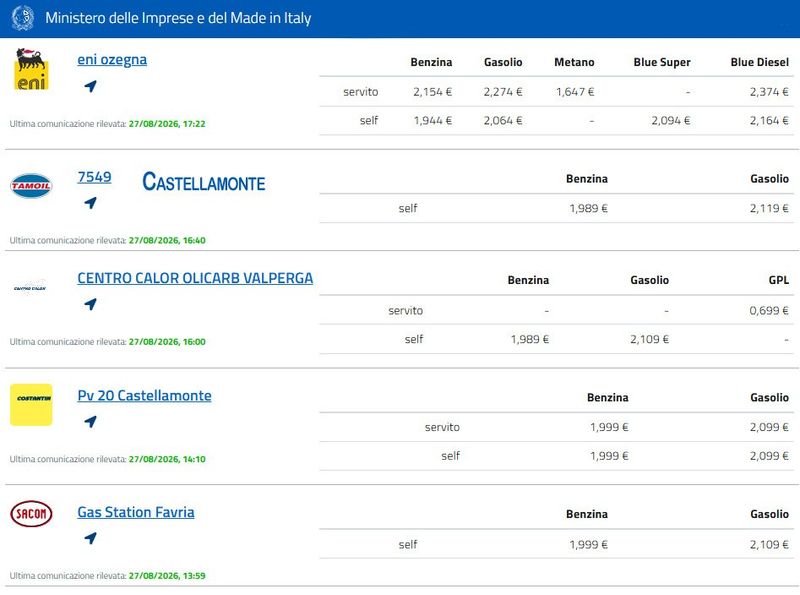Select Tamoil self Benzina price 1,989 €
This screenshot has height=595, width=800.
point(588,208)
